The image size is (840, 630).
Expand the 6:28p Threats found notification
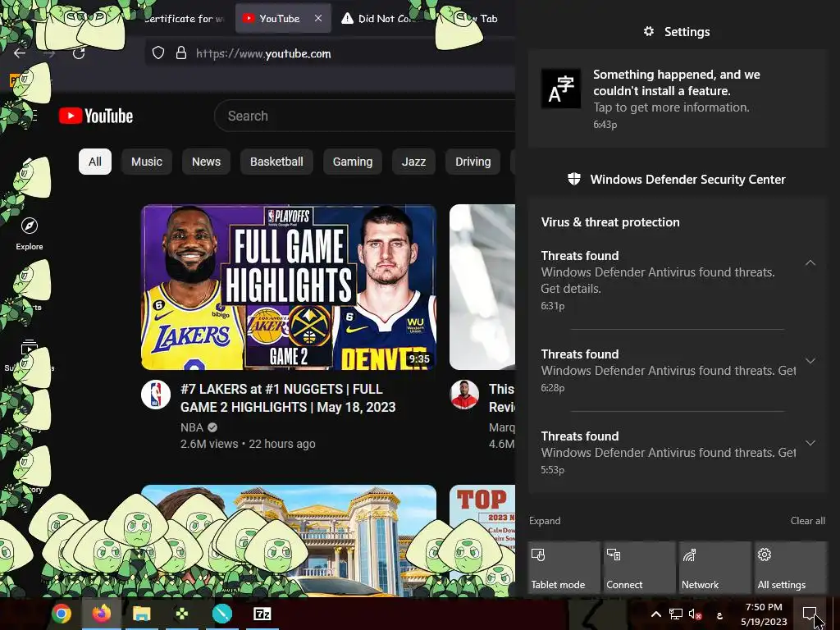point(810,361)
